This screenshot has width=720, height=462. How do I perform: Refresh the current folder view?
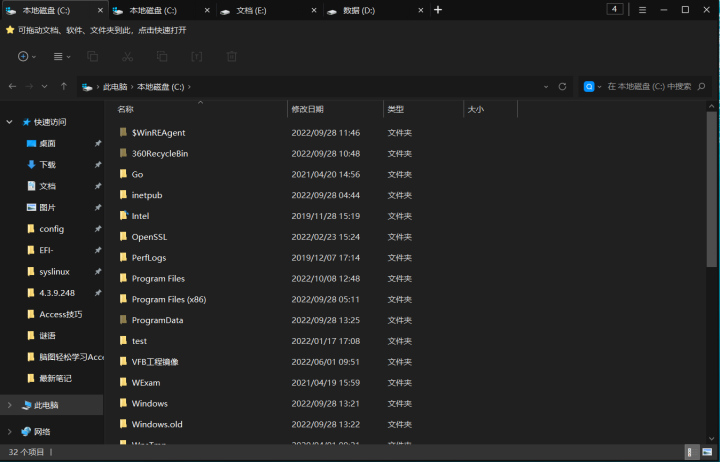coord(562,86)
